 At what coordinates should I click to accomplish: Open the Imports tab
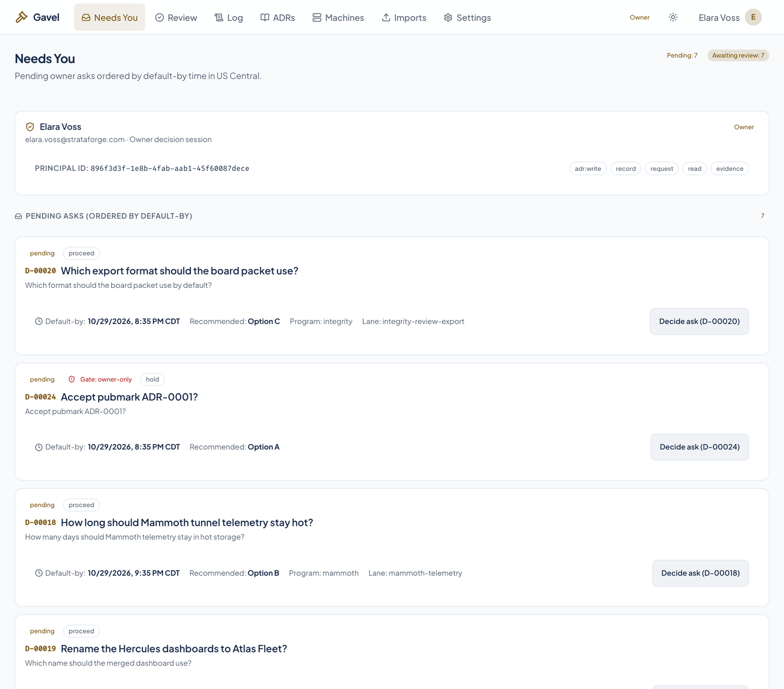(x=404, y=17)
